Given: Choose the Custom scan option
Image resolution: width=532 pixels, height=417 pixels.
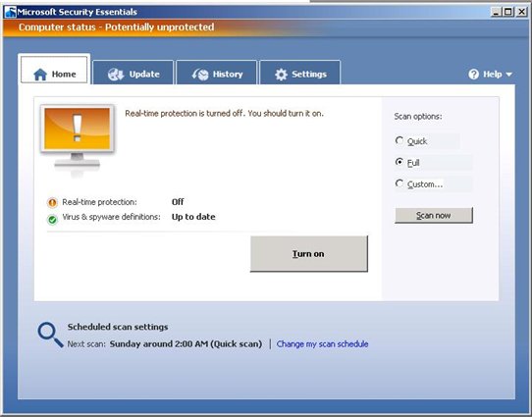Looking at the screenshot, I should 399,183.
